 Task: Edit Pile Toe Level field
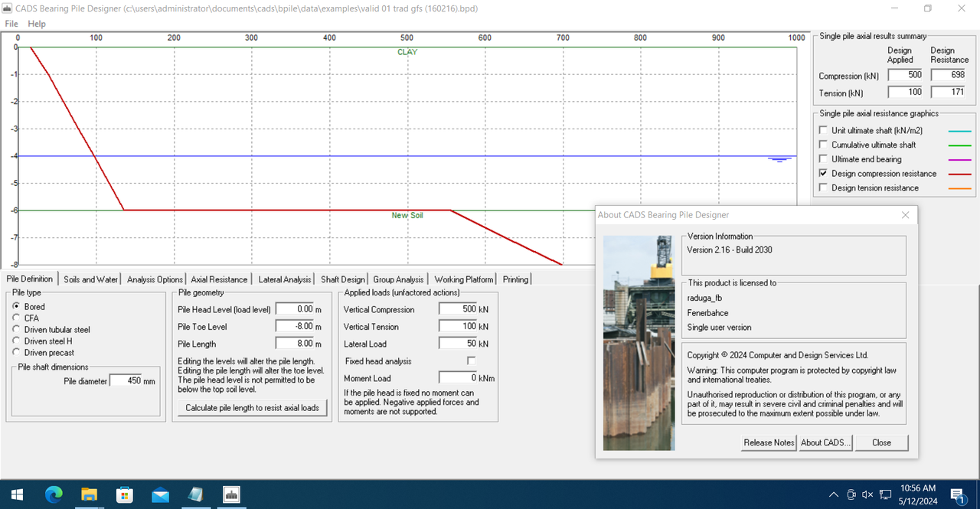click(x=295, y=326)
